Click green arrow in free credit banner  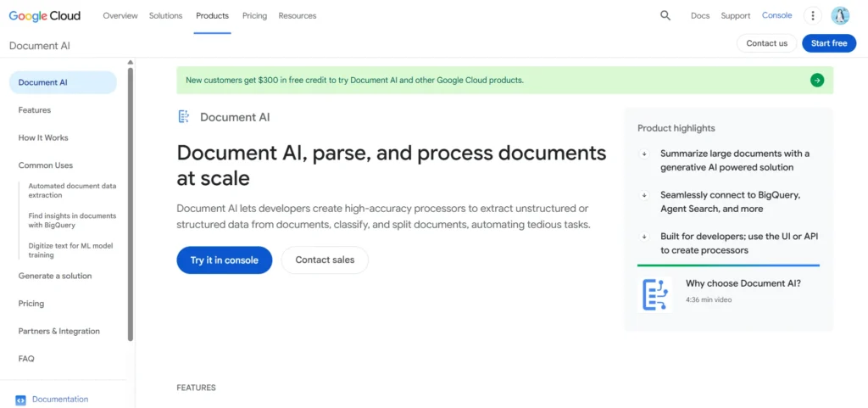pyautogui.click(x=817, y=81)
